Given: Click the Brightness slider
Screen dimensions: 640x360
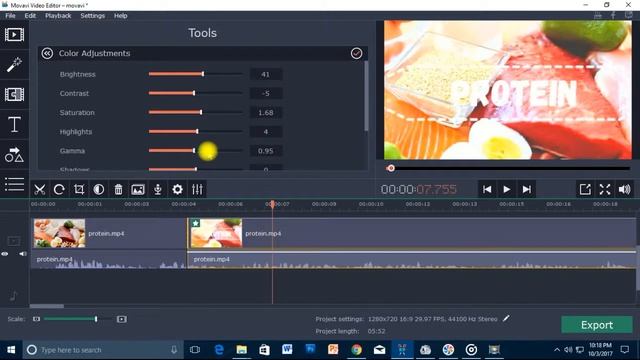Looking at the screenshot, I should coord(196,74).
